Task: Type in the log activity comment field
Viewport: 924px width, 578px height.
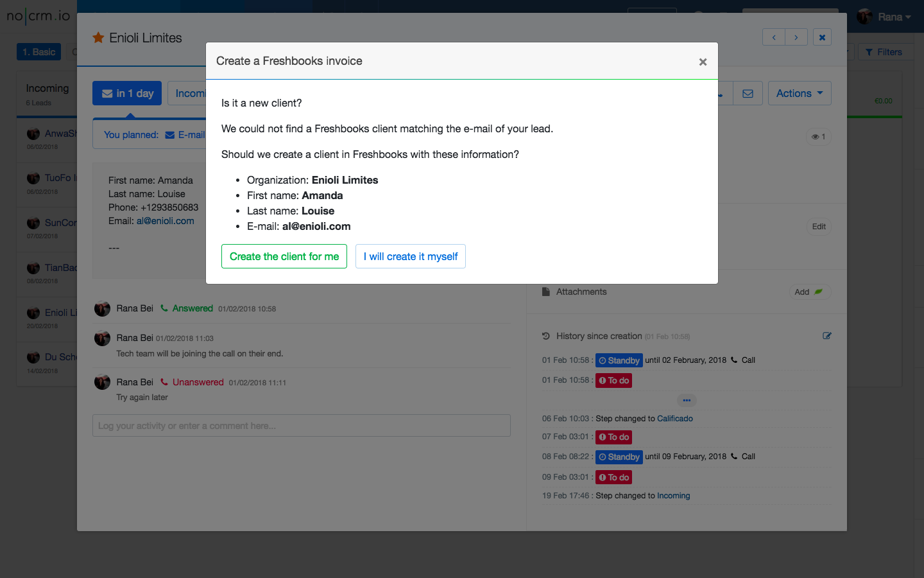Action: click(301, 426)
